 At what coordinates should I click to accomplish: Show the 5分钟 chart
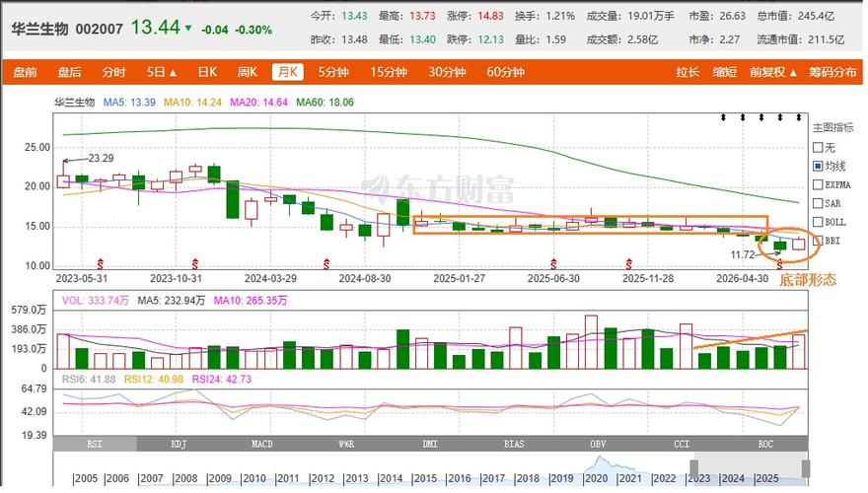coord(332,72)
